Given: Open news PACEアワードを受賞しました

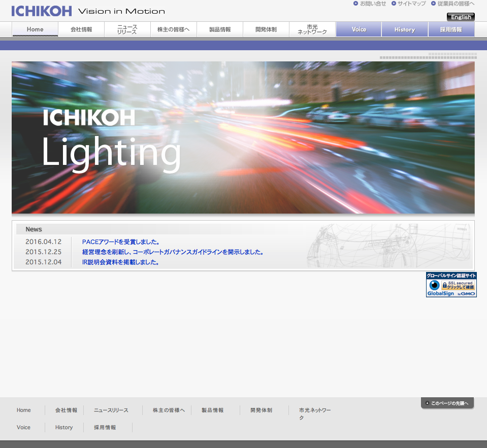Looking at the screenshot, I should click(x=121, y=242).
